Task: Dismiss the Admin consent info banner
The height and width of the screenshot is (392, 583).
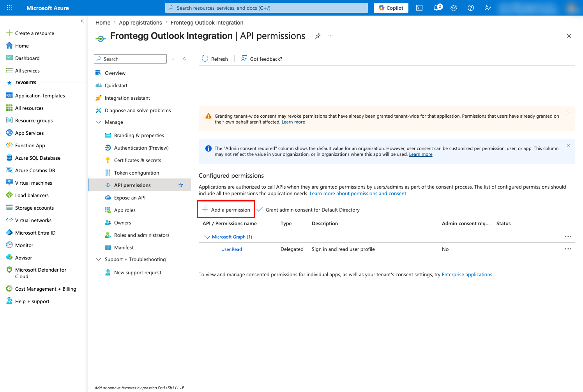Action: pyautogui.click(x=569, y=145)
